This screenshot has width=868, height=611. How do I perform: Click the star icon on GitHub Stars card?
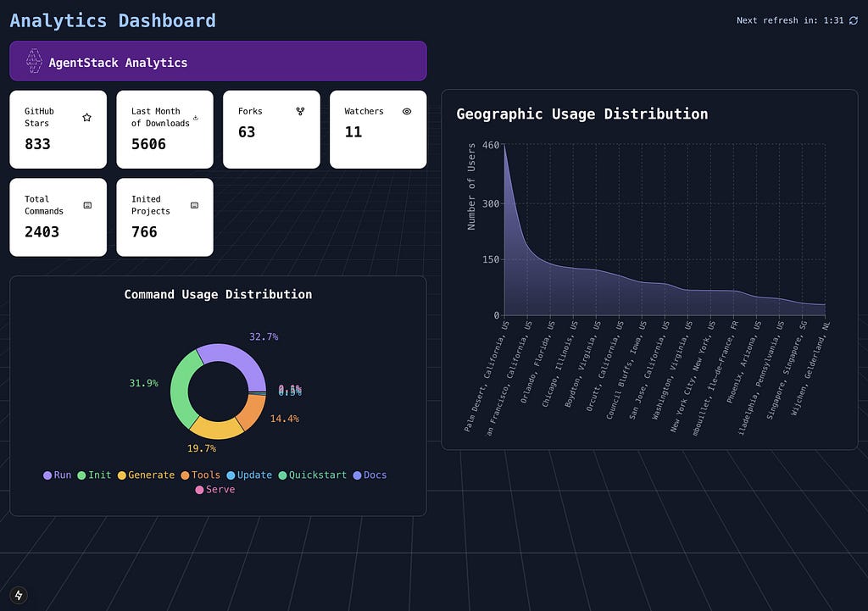(x=87, y=117)
